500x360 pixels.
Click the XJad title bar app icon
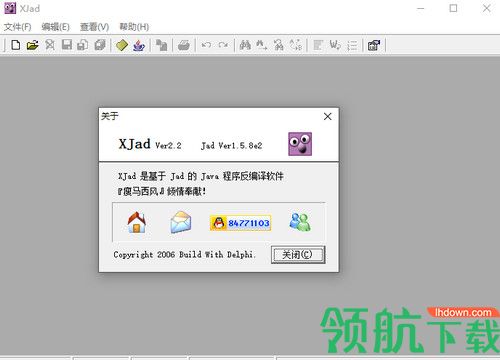(x=10, y=8)
